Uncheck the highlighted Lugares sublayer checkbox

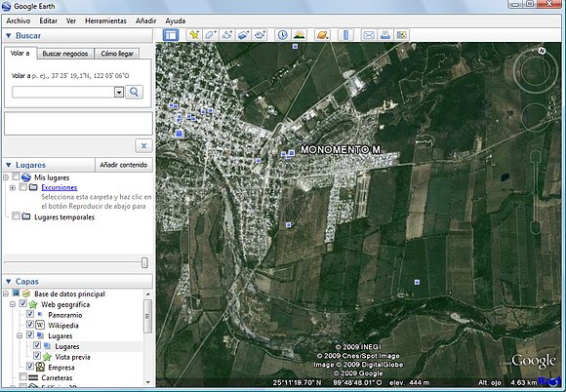point(37,345)
